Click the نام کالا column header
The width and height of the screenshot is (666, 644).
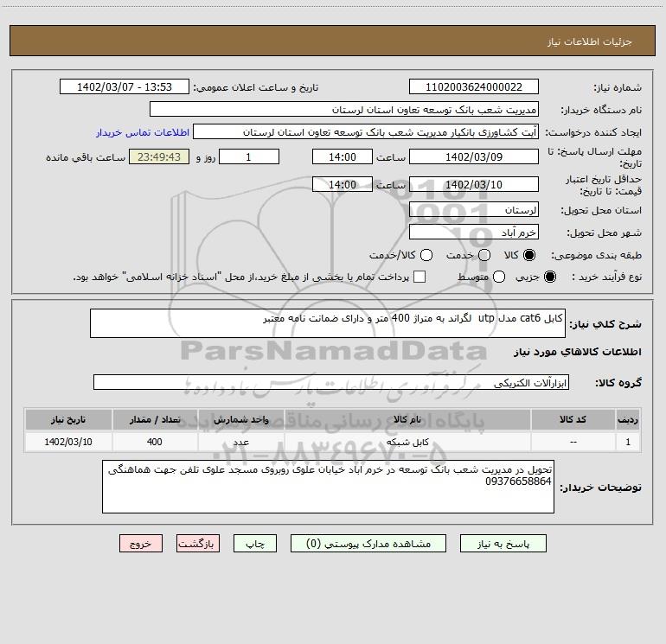click(407, 419)
